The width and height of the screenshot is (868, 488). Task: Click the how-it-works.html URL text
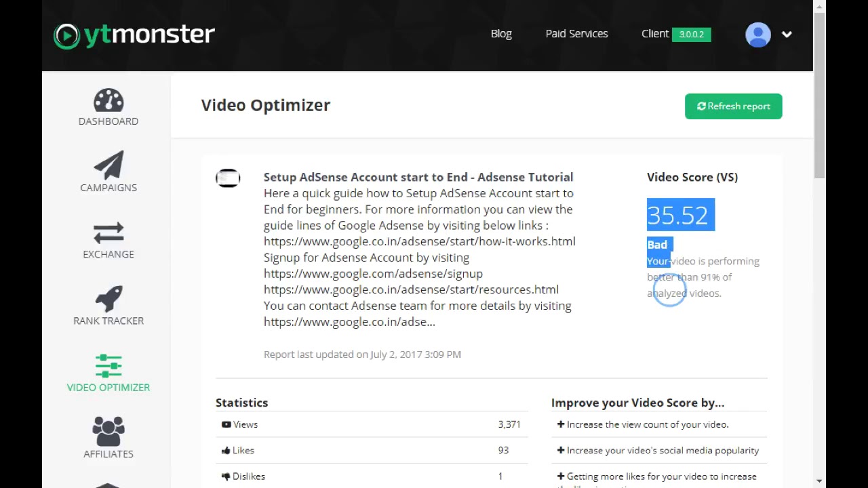420,241
